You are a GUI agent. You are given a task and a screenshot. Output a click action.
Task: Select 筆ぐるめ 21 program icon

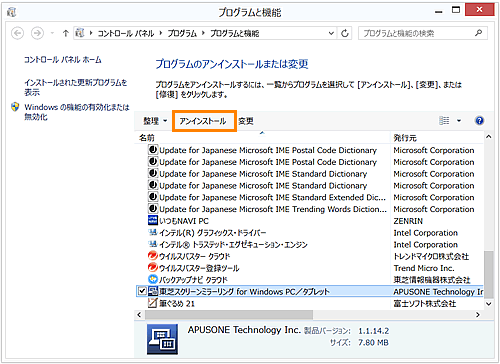coord(153,303)
